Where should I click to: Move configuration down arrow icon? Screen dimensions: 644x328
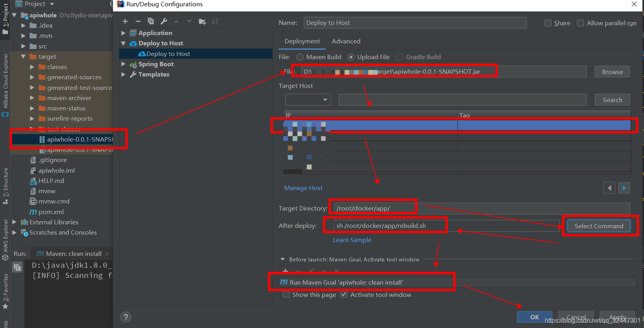(x=189, y=21)
